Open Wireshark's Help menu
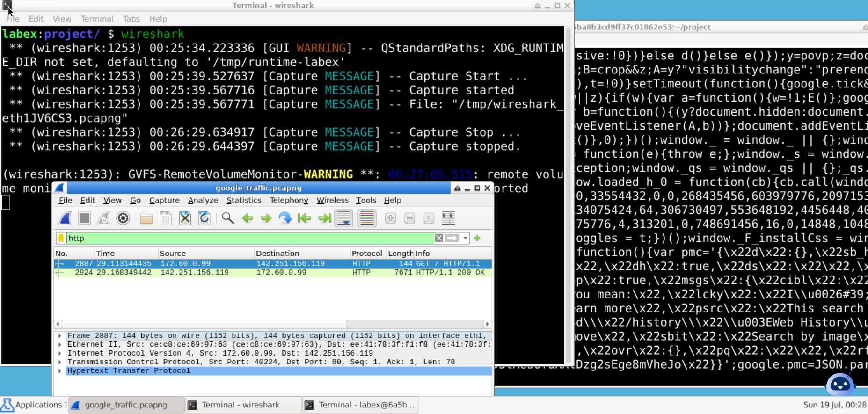The height and width of the screenshot is (414, 868). pyautogui.click(x=393, y=200)
